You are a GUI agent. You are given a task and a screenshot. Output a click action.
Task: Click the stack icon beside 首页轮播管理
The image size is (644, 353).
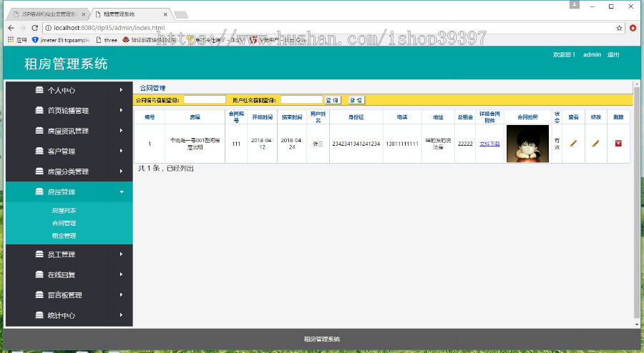[x=39, y=110]
